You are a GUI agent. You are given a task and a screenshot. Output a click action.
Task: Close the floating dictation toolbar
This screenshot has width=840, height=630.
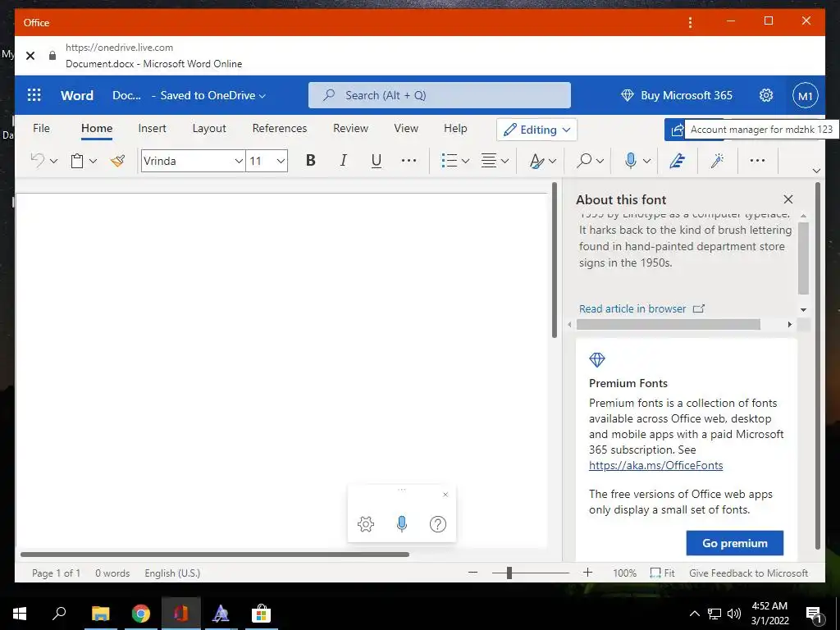pos(445,495)
